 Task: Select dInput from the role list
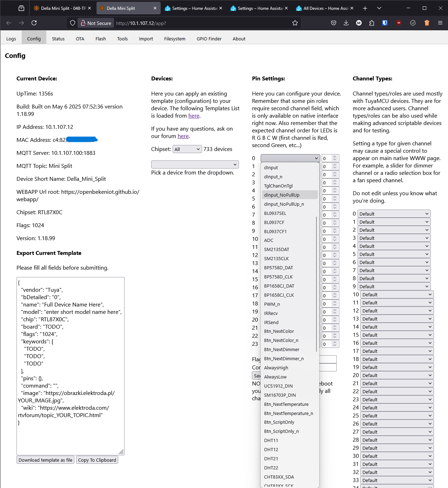click(x=290, y=168)
